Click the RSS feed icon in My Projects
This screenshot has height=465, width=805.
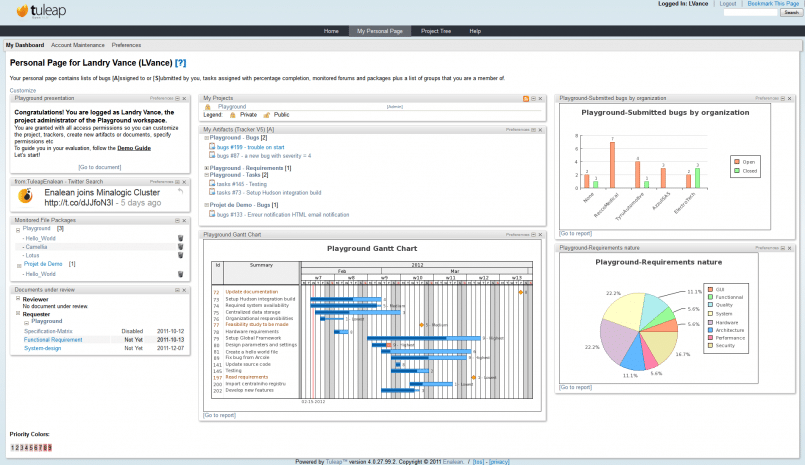tap(526, 99)
